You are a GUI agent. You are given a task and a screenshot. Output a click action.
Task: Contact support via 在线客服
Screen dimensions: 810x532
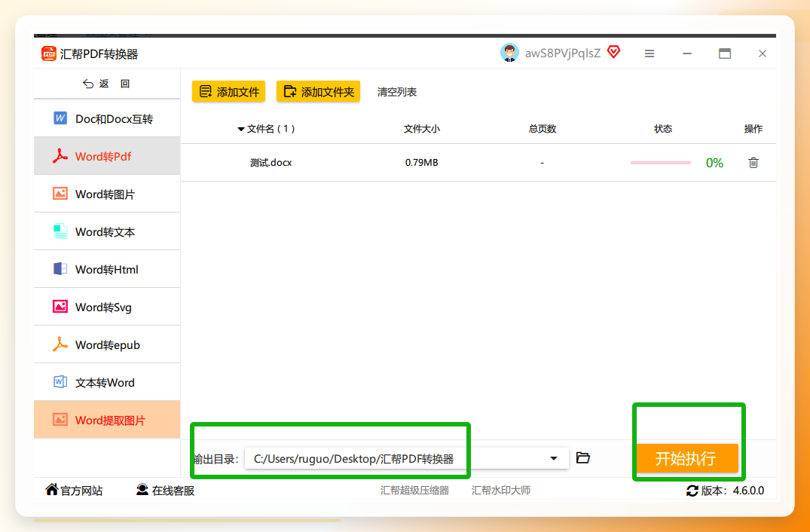pyautogui.click(x=165, y=490)
